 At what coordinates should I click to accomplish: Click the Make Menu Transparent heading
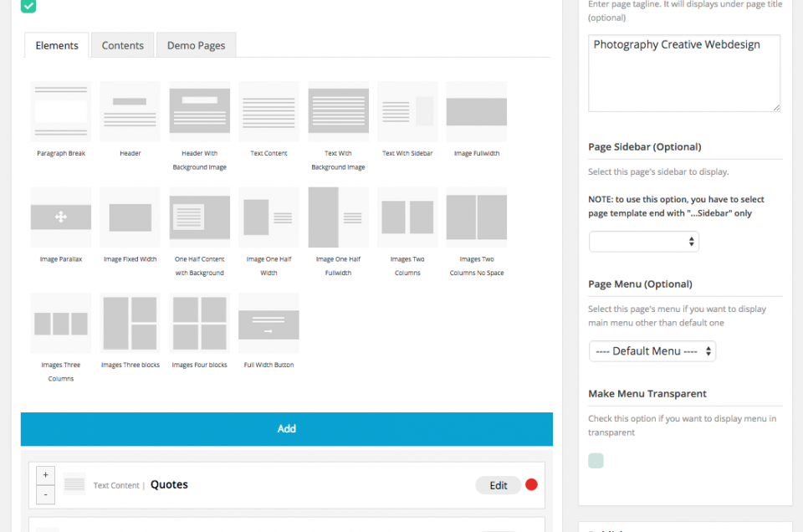[647, 394]
